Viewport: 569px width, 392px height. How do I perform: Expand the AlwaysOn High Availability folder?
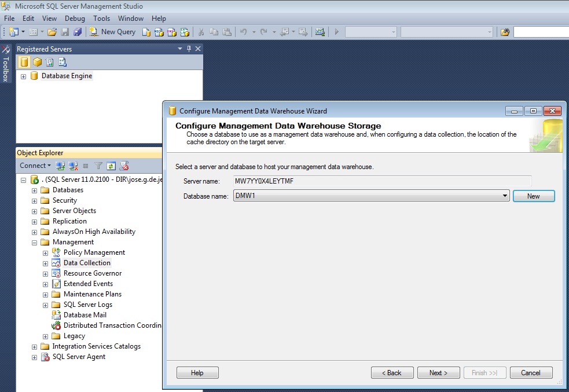(x=35, y=232)
